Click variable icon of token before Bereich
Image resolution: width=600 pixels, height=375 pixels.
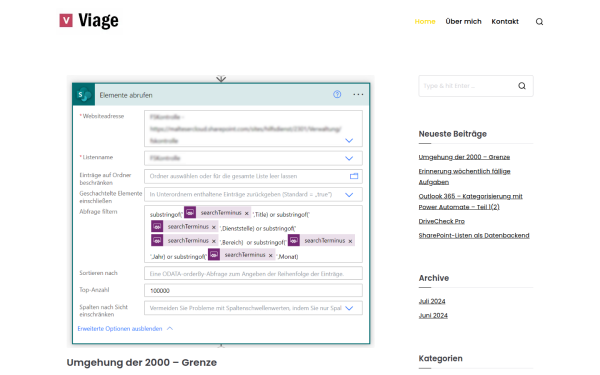click(x=157, y=241)
